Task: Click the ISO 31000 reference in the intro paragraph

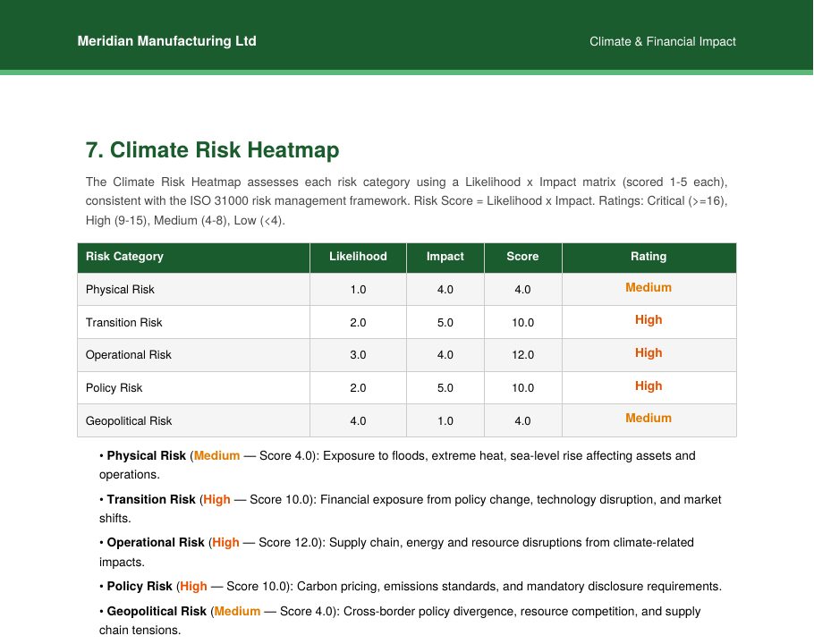Action: click(x=219, y=201)
